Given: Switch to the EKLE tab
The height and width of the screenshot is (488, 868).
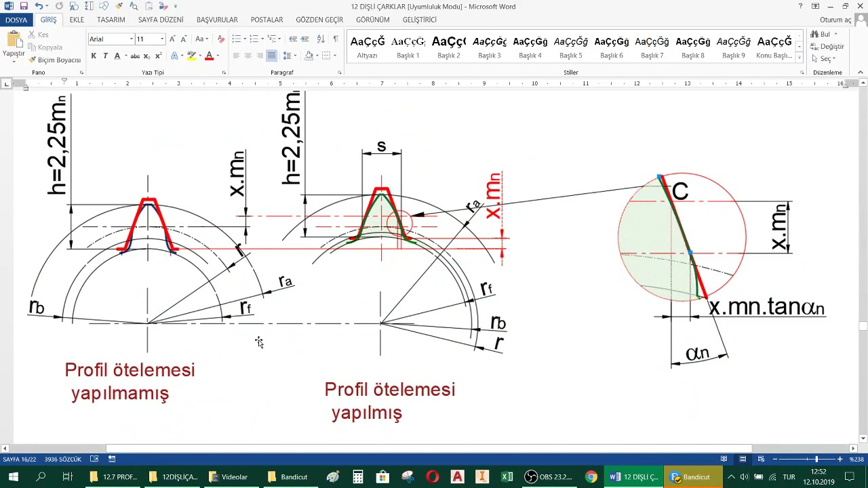Looking at the screenshot, I should pos(77,20).
